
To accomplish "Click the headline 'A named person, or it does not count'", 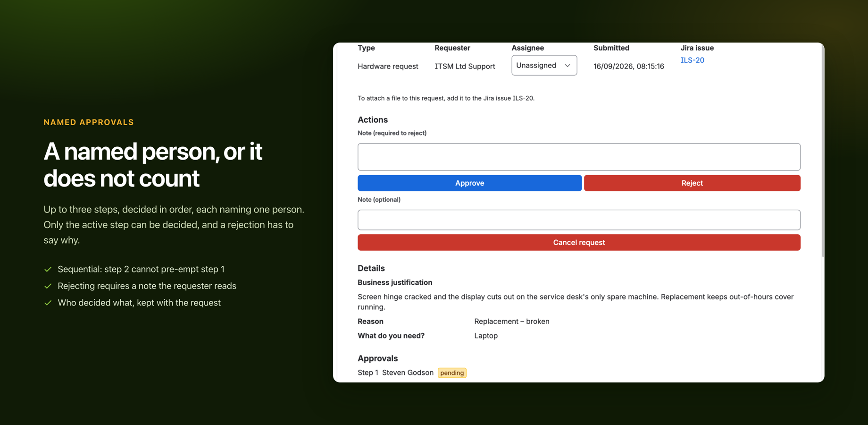I will click(153, 165).
